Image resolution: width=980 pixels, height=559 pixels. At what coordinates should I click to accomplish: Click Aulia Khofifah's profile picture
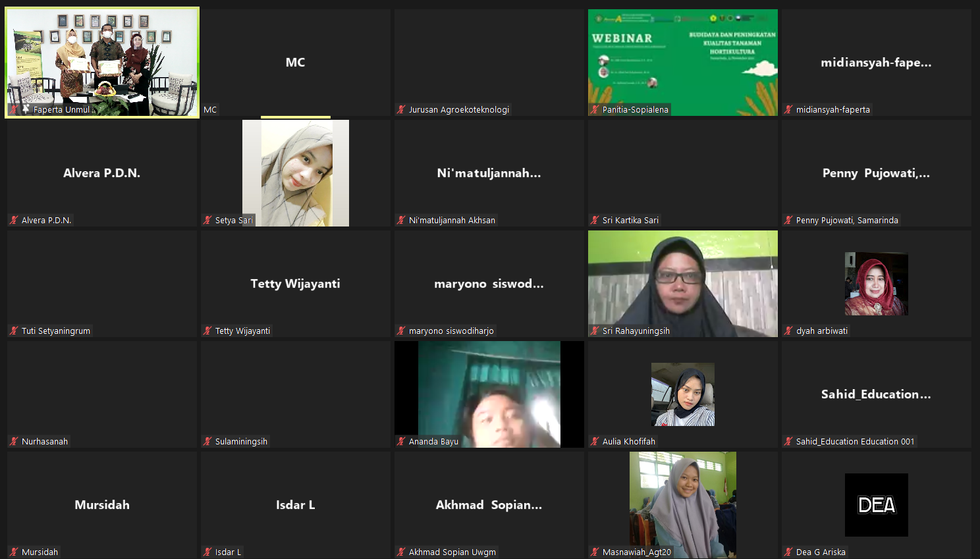tap(683, 394)
